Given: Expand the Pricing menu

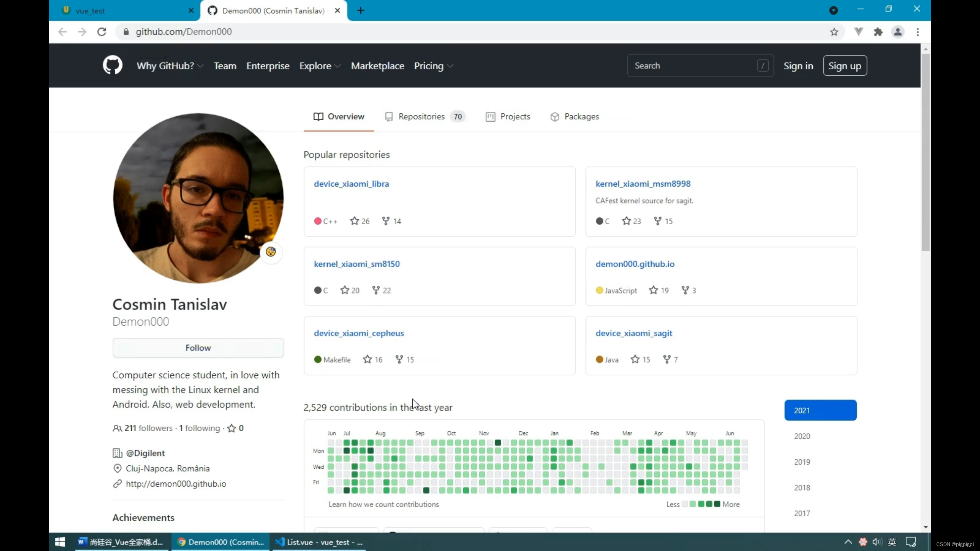Looking at the screenshot, I should pos(434,66).
